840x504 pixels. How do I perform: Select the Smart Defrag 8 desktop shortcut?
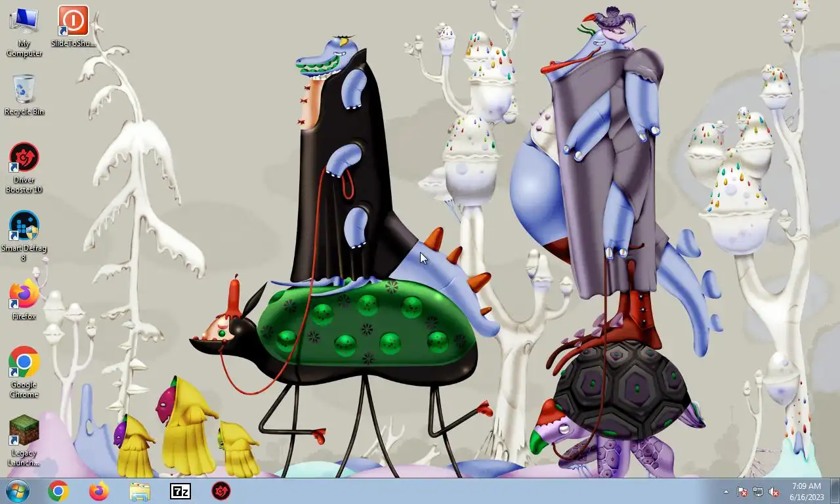tap(24, 236)
